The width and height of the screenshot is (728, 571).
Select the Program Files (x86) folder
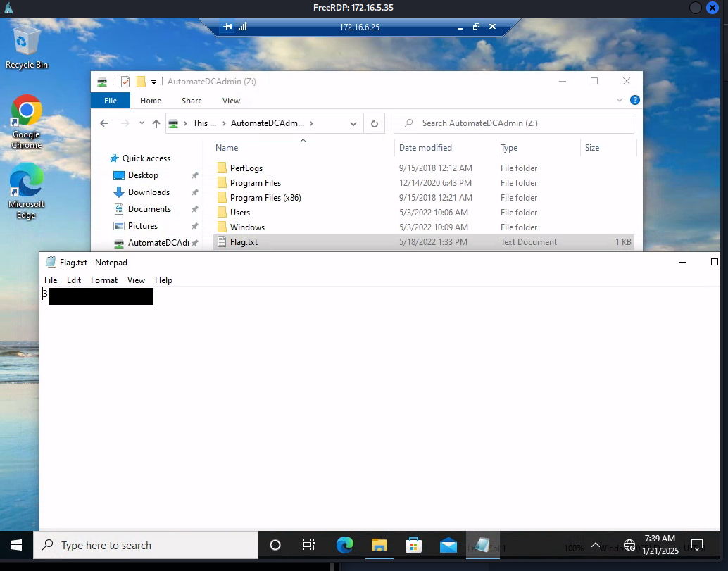point(265,198)
